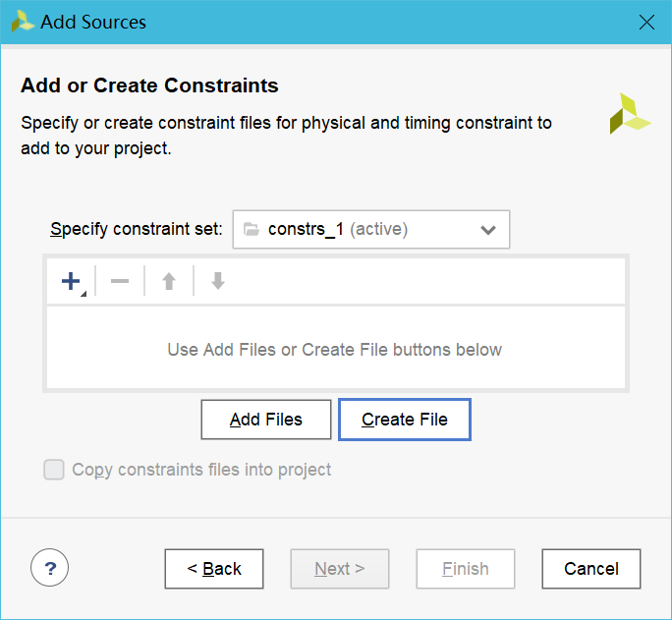
Task: Expand the constraint set chevron arrow
Action: [487, 230]
